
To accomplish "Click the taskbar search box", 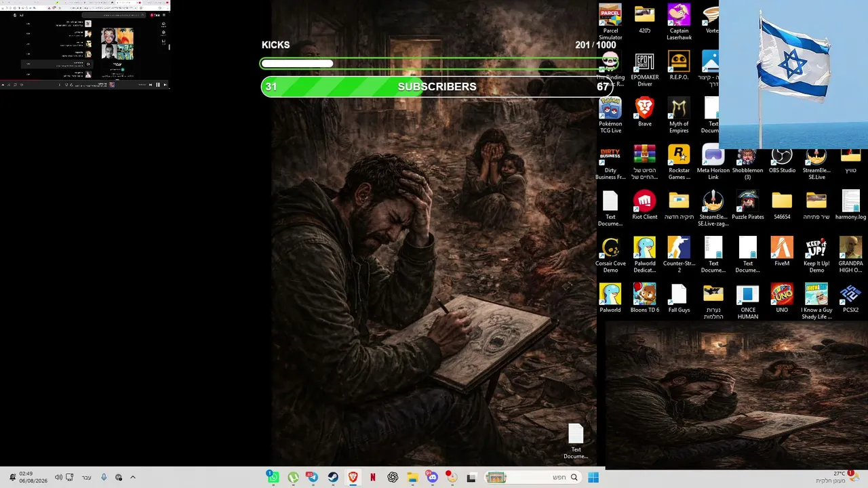I will pos(532,477).
